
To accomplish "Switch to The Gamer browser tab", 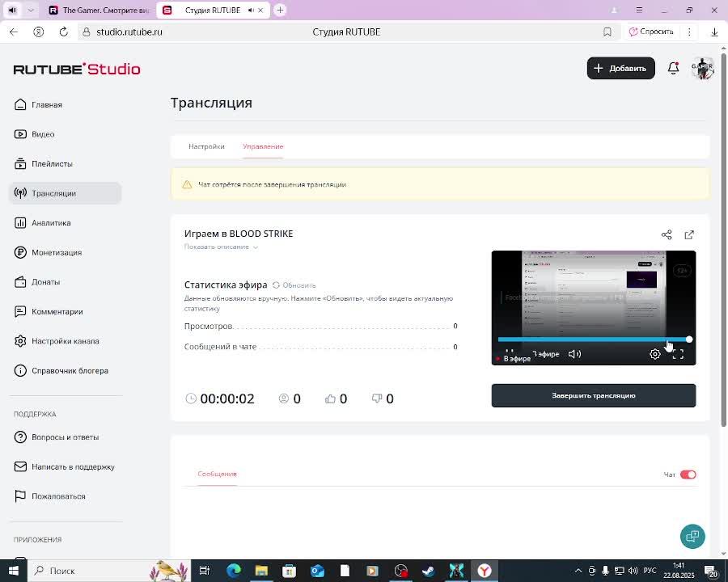I will click(99, 10).
